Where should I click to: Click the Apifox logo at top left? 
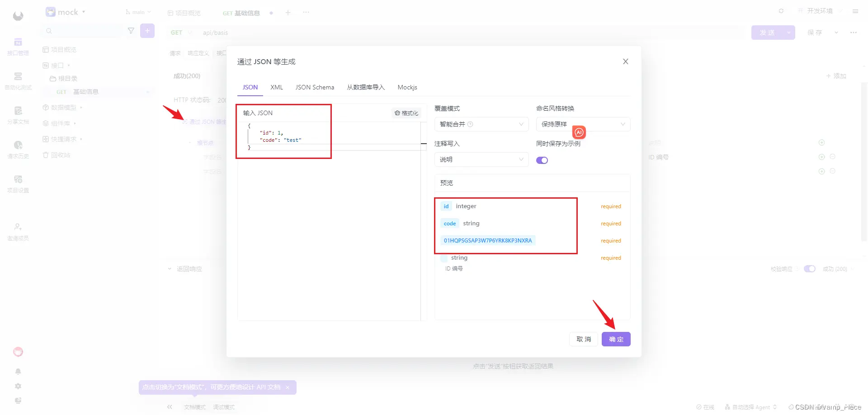[18, 16]
